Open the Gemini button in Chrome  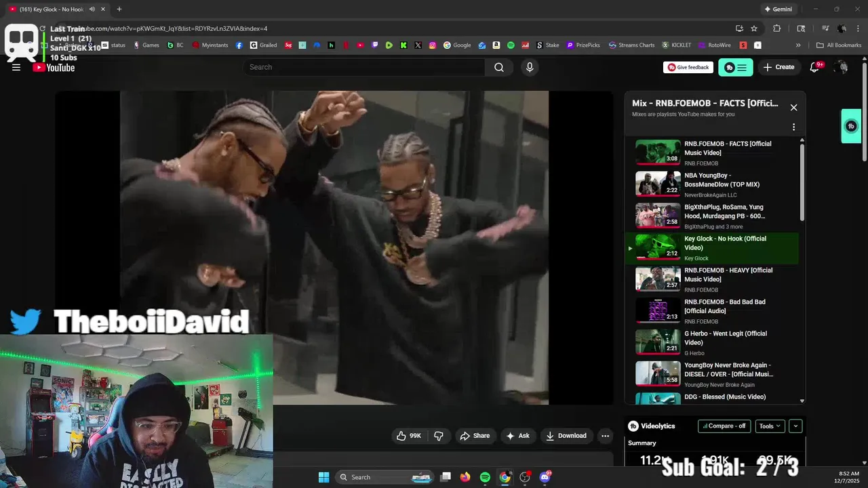tap(778, 9)
